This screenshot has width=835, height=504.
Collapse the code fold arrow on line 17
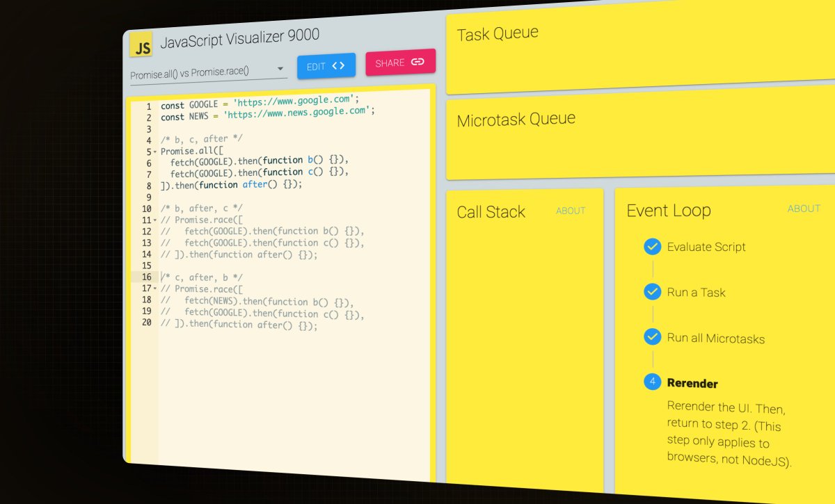point(155,288)
